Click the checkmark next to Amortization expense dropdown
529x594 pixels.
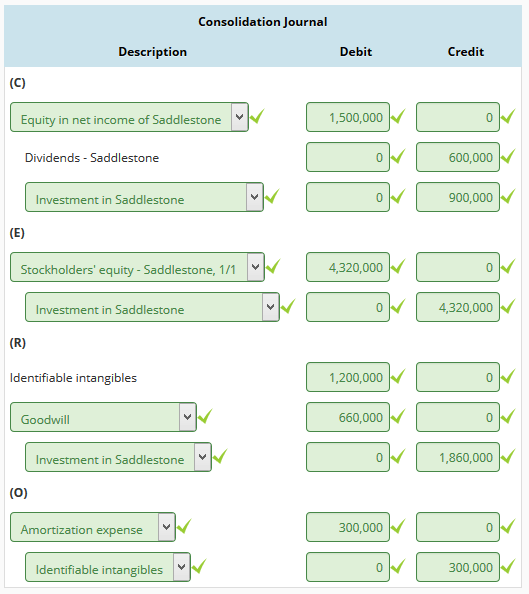[184, 526]
